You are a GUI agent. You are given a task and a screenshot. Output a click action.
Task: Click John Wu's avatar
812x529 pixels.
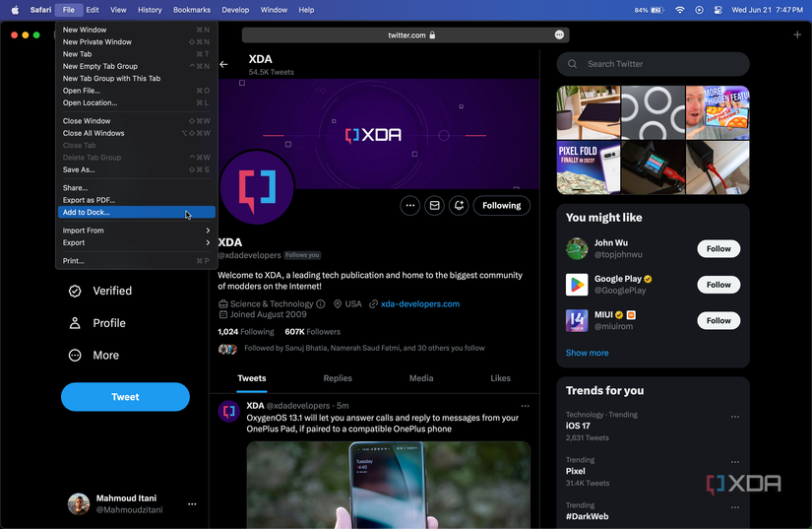click(x=577, y=248)
